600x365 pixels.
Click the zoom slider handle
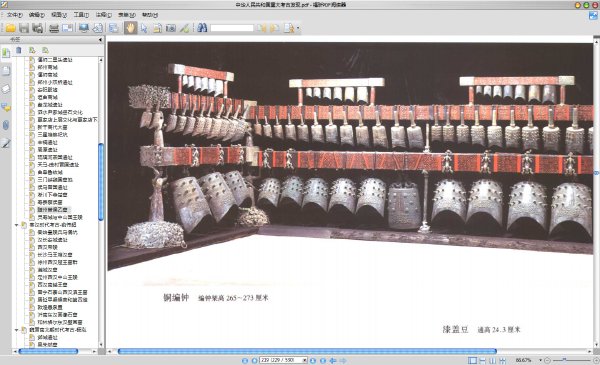point(564,360)
